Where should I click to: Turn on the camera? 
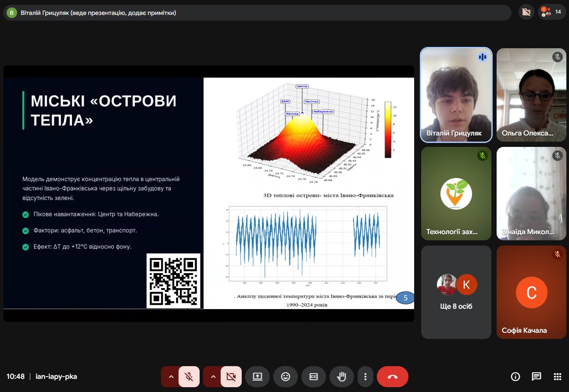[231, 377]
